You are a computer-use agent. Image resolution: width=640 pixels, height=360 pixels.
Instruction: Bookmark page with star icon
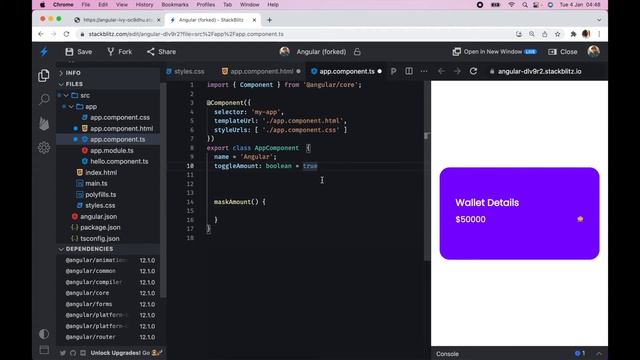(558, 34)
